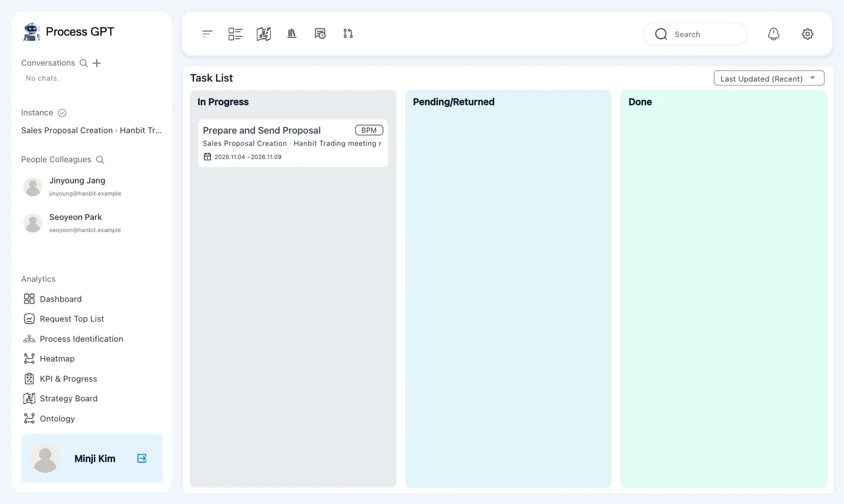Click 'Sales Proposal Creation · Hanbit Trading meeting' subtitle
This screenshot has width=844, height=504.
tap(292, 143)
